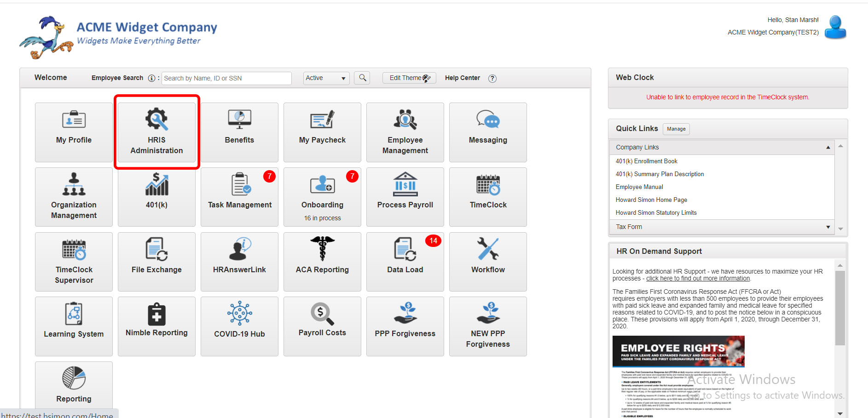Click Quick Links scrollbar down arrow
The image size is (868, 418).
(x=840, y=229)
